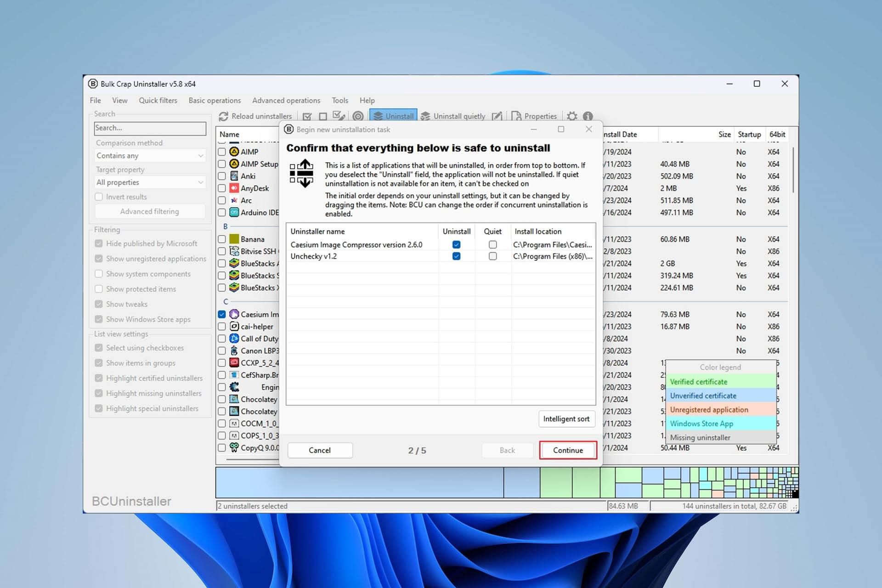Viewport: 882px width, 588px height.
Task: Click the Caesium application icon in the main list
Action: (234, 314)
